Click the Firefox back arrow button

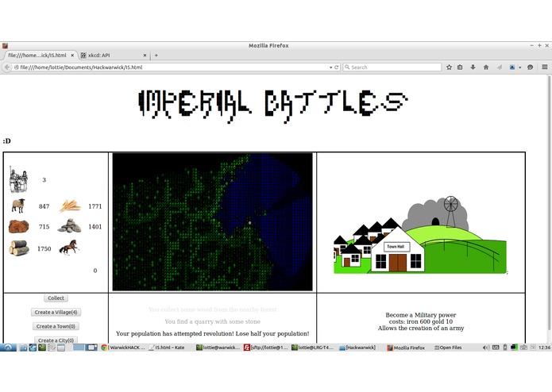[x=7, y=67]
